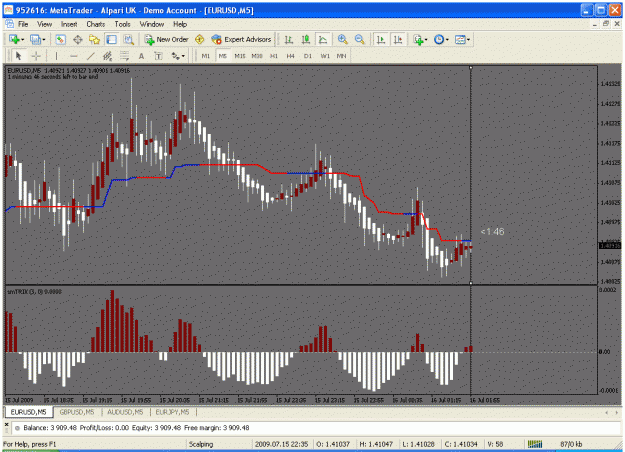The width and height of the screenshot is (625, 452).
Task: Select the Fibonacci Retracement tool
Action: [124, 56]
